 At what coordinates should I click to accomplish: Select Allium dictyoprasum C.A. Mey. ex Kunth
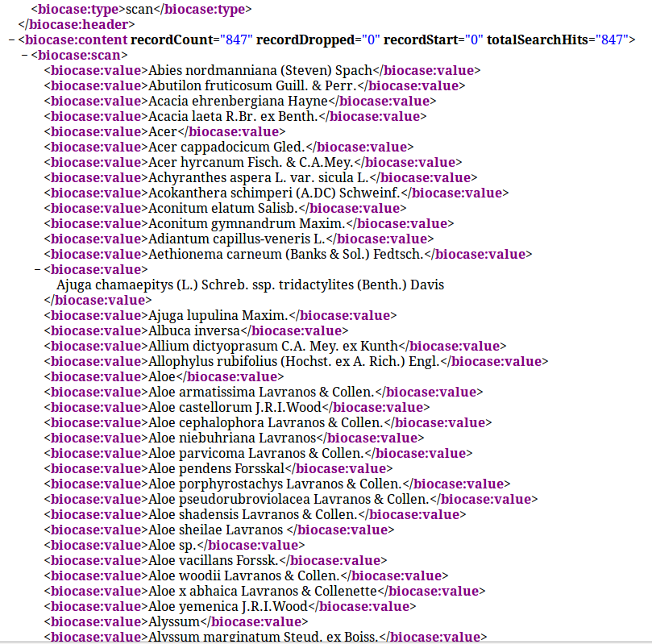[x=275, y=347]
